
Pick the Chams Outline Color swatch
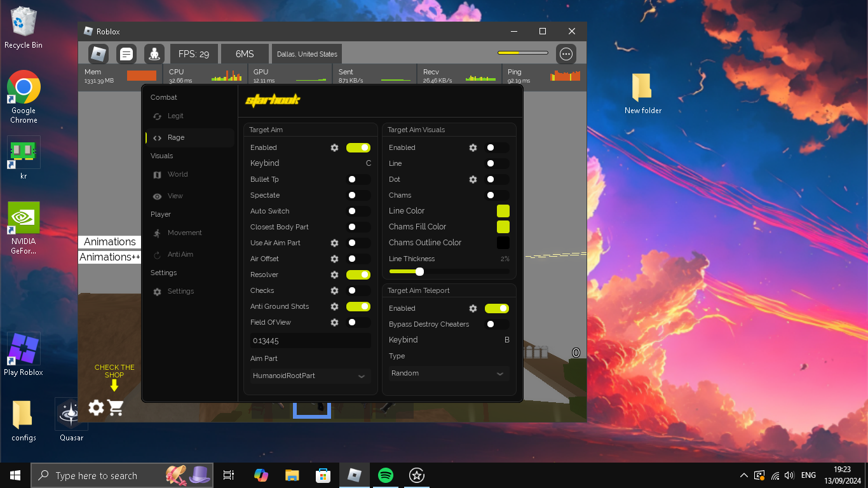(x=503, y=243)
